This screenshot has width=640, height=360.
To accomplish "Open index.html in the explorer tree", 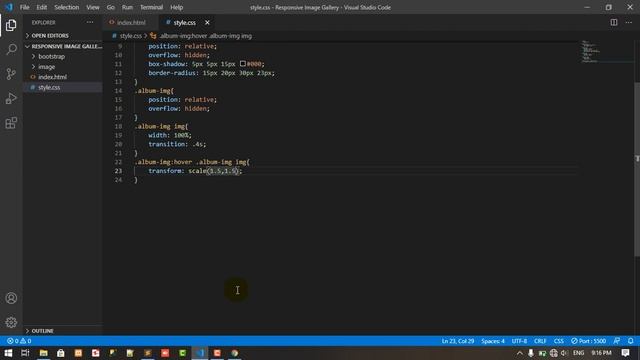I will click(x=52, y=77).
